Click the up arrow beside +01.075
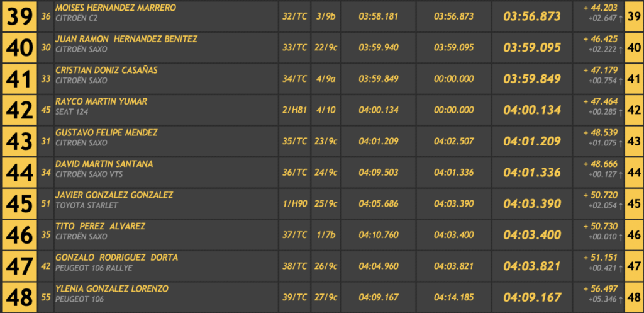The height and width of the screenshot is (313, 644). 621,143
